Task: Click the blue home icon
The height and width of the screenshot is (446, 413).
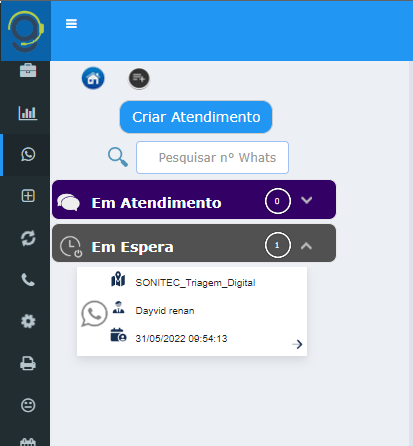Action: pyautogui.click(x=93, y=78)
